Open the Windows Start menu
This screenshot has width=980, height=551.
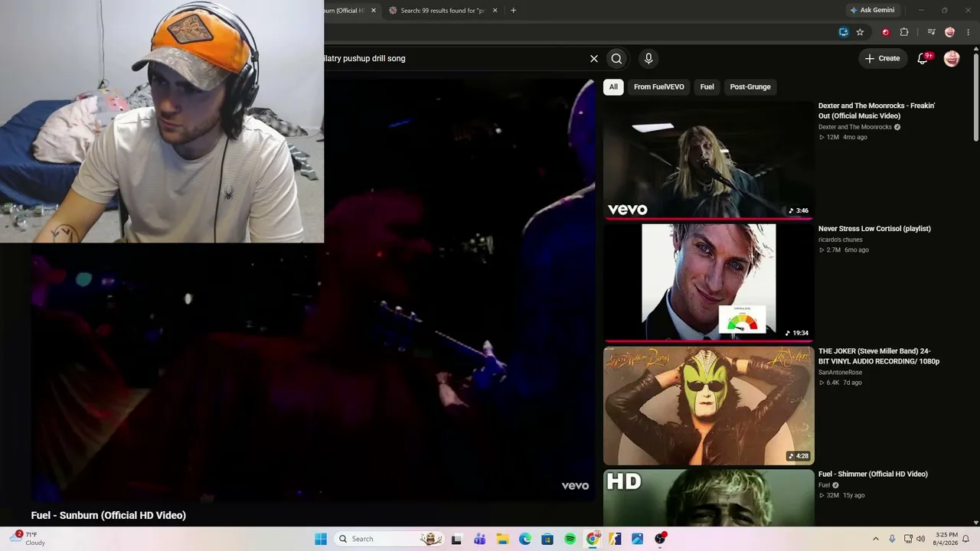321,539
